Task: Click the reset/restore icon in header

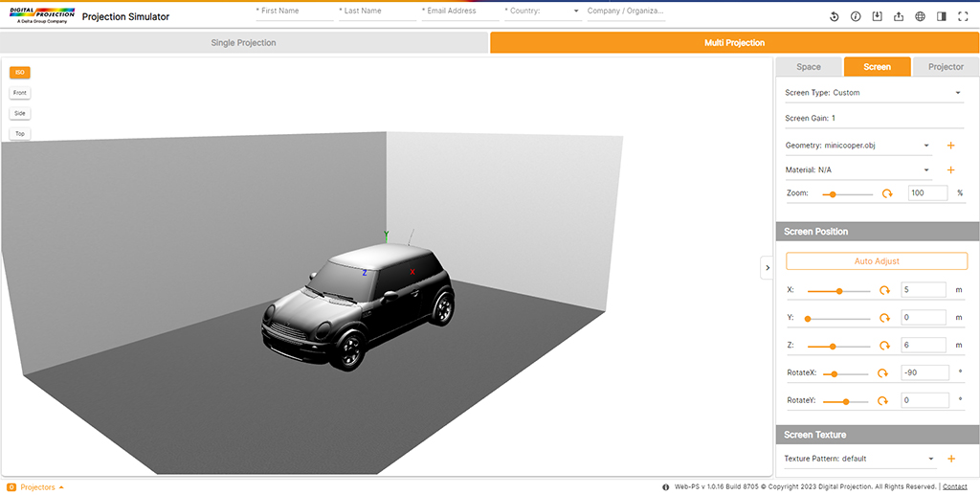Action: tap(834, 16)
